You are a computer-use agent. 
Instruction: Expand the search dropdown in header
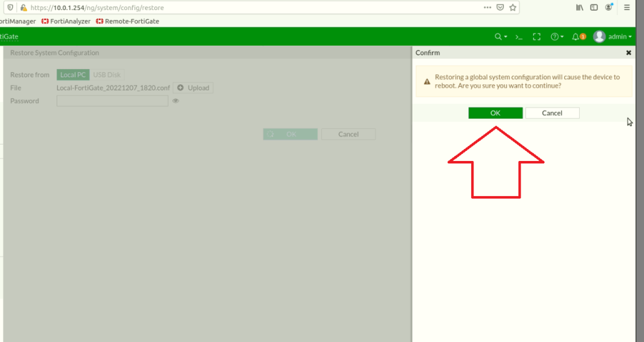click(x=501, y=37)
